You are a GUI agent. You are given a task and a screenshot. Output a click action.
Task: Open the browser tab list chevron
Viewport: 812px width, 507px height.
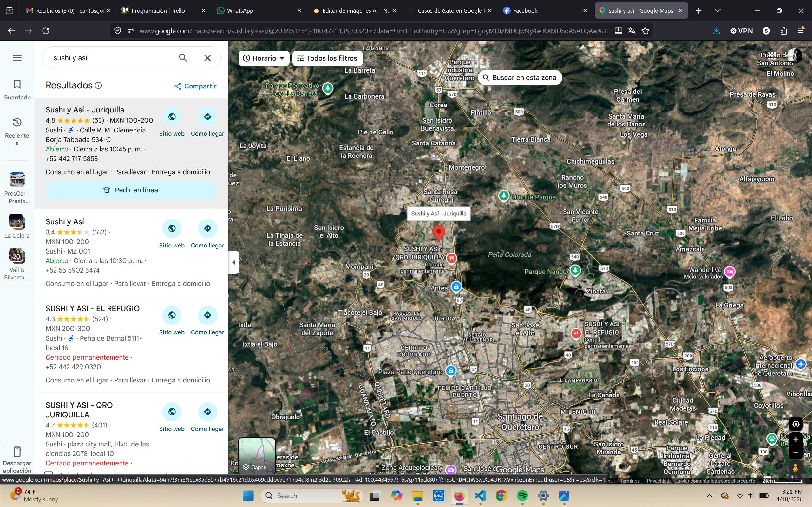[718, 10]
